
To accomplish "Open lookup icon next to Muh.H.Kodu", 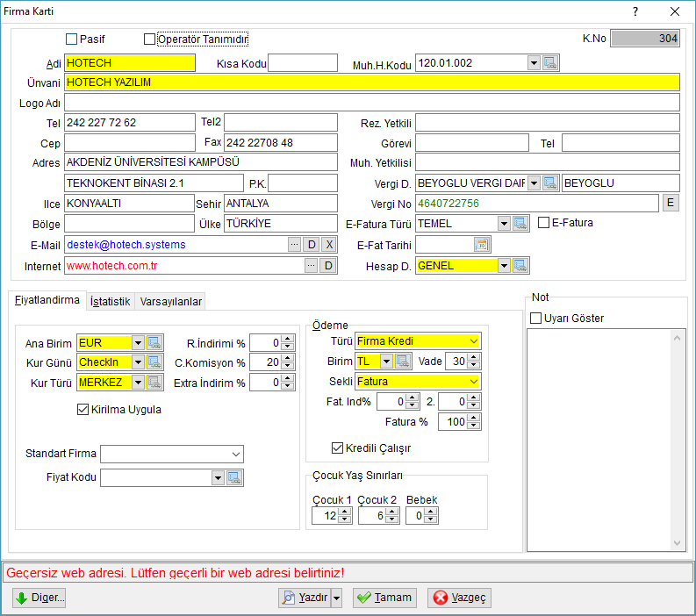I will pos(550,63).
